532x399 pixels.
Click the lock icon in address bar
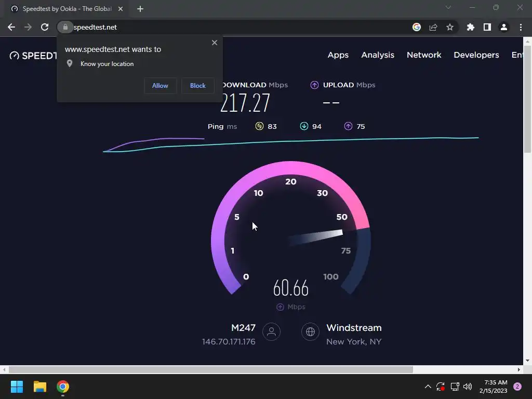pos(65,27)
